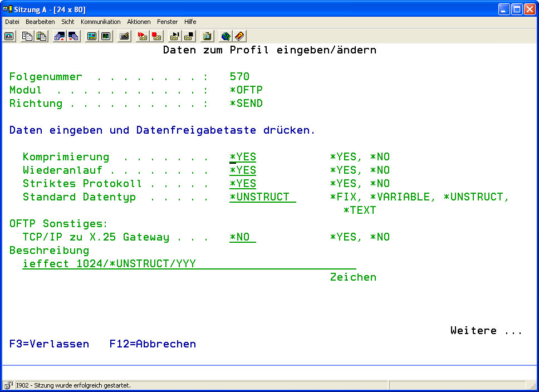The height and width of the screenshot is (392, 539).
Task: Click the Receive File from Host icon
Action: tap(73, 36)
